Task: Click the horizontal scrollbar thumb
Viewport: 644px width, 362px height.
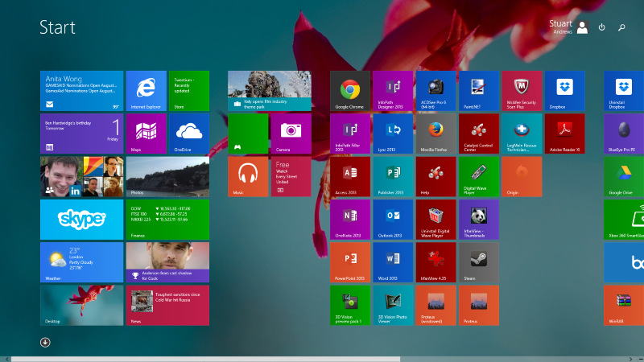Action: [x=205, y=359]
